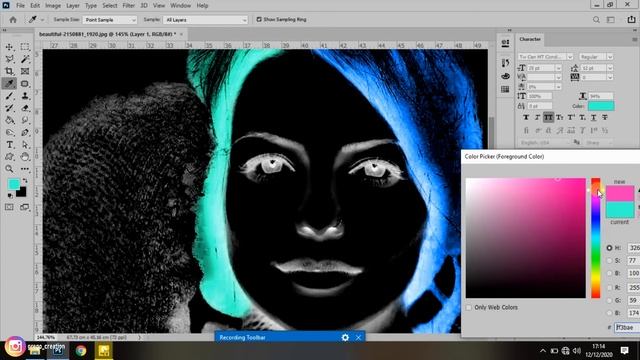Open the Window menu
The width and height of the screenshot is (640, 360).
pyautogui.click(x=180, y=6)
